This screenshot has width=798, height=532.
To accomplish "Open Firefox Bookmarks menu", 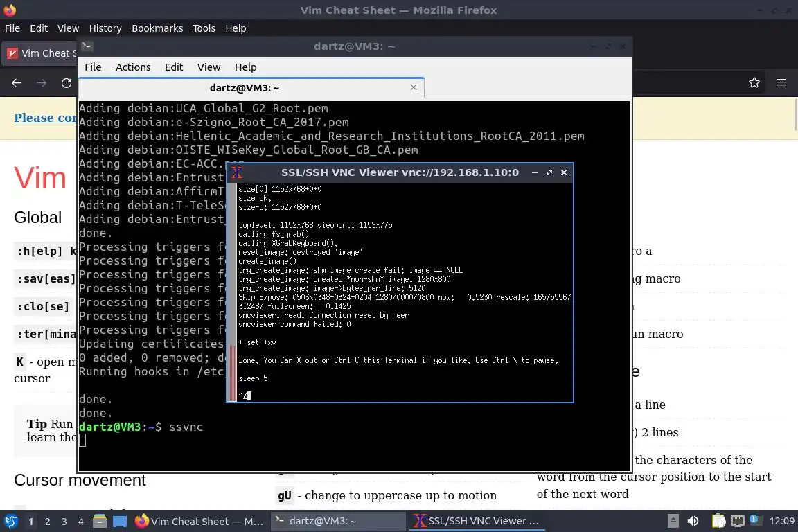I will tap(157, 28).
